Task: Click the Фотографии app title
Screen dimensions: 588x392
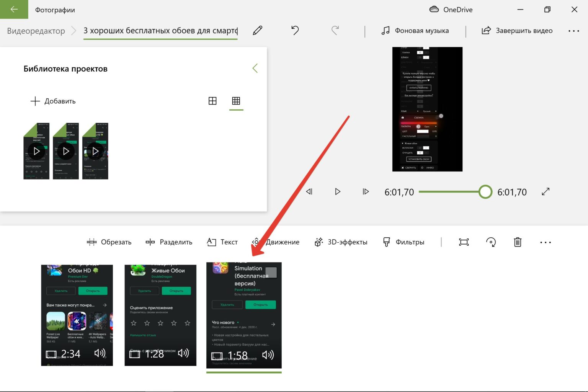Action: 55,10
